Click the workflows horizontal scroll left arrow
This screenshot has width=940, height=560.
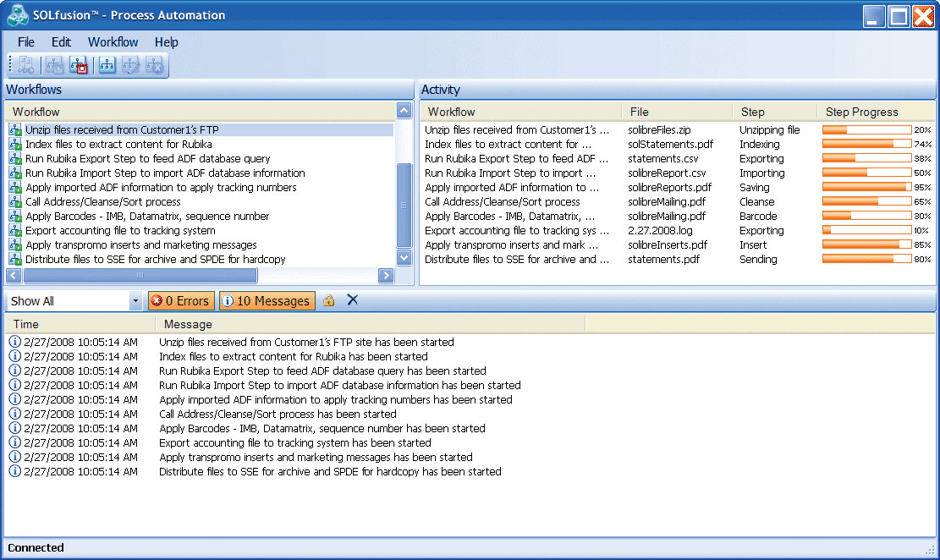point(14,275)
